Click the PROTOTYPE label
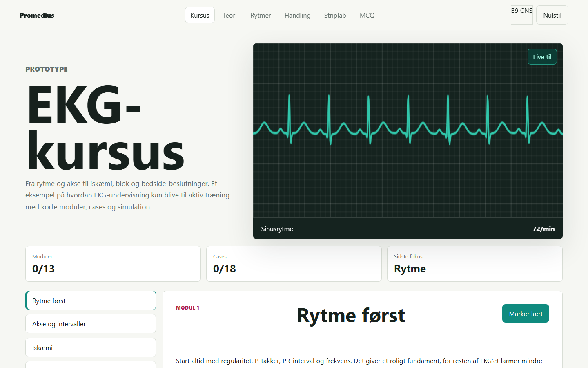The image size is (588, 368). click(47, 69)
